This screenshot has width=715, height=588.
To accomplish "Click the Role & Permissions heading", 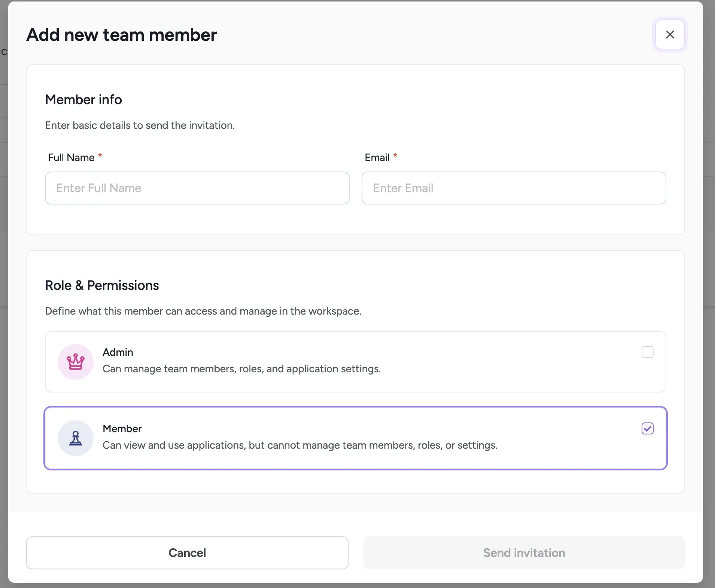I will (x=102, y=285).
